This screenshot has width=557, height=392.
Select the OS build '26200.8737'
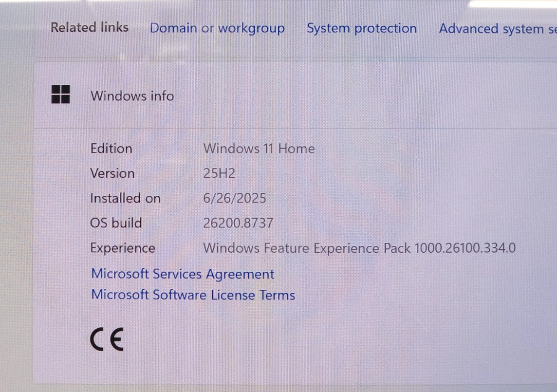(238, 223)
